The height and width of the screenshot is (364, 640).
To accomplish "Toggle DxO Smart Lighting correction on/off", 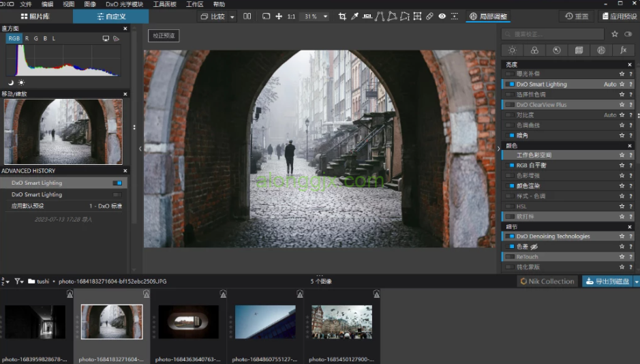I will pos(508,85).
